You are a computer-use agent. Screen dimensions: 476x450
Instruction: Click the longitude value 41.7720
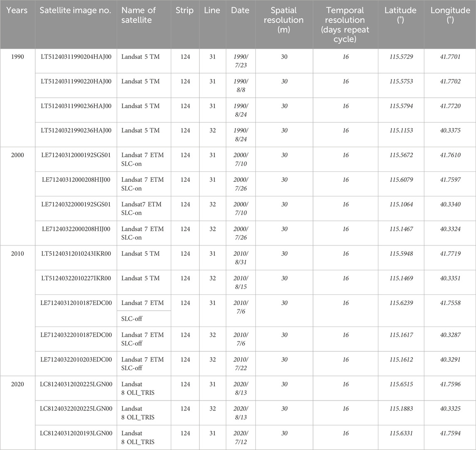[x=450, y=106]
